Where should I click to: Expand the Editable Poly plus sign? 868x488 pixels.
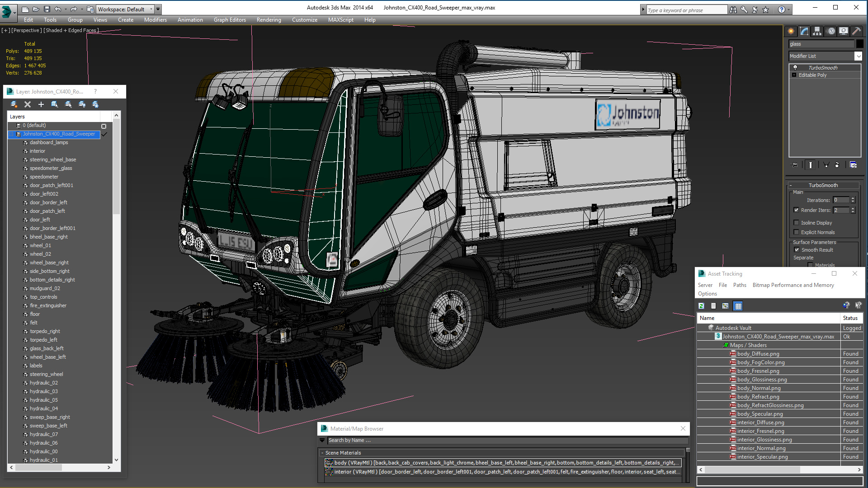(794, 75)
